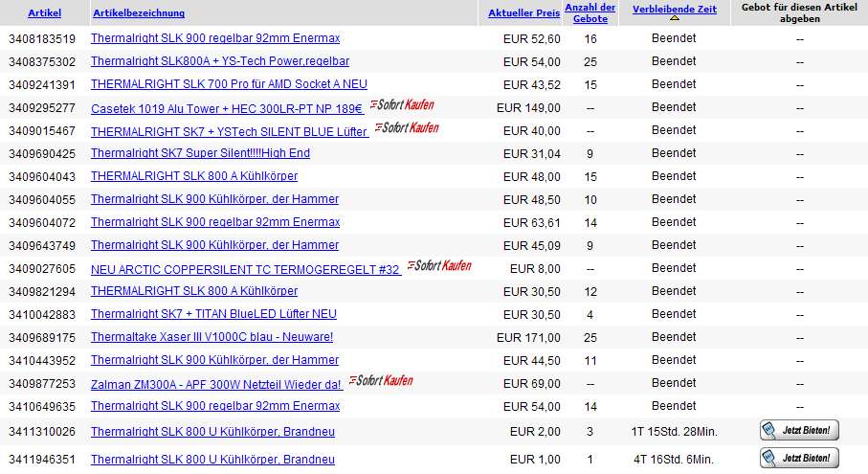Click price EUR 69,00 cell

tap(532, 383)
